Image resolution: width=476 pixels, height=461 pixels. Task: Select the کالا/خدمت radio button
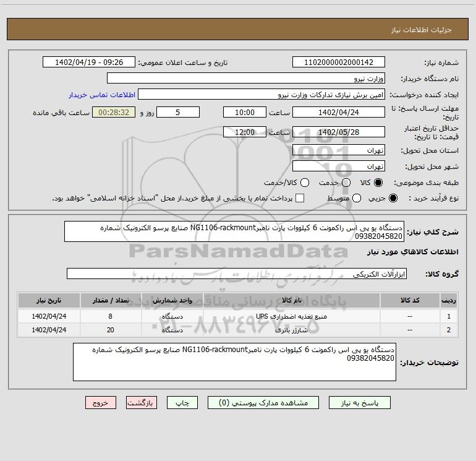pyautogui.click(x=305, y=183)
